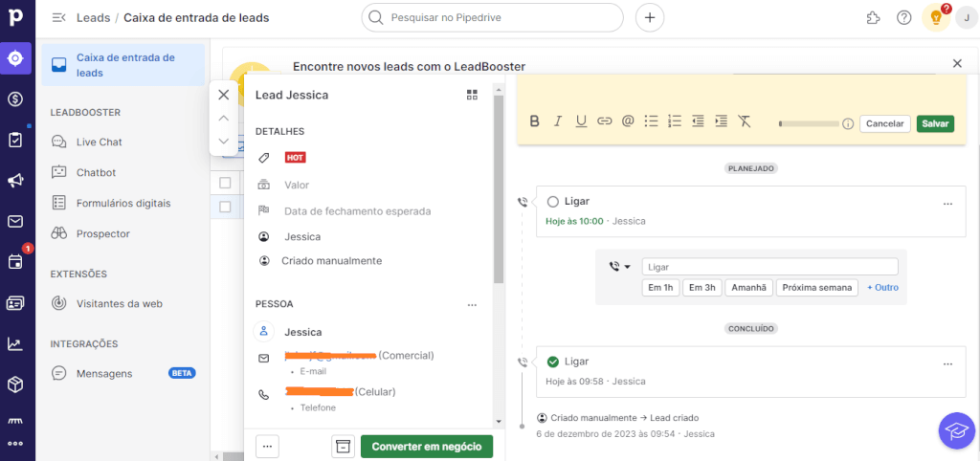This screenshot has height=461, width=980.
Task: Open the lightbulb sales assistant icon
Action: pyautogui.click(x=936, y=17)
